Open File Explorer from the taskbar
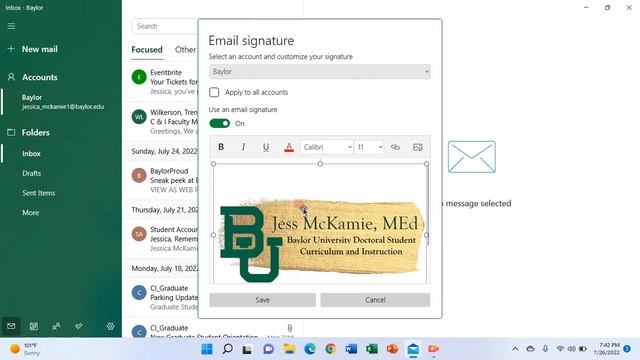 click(289, 349)
